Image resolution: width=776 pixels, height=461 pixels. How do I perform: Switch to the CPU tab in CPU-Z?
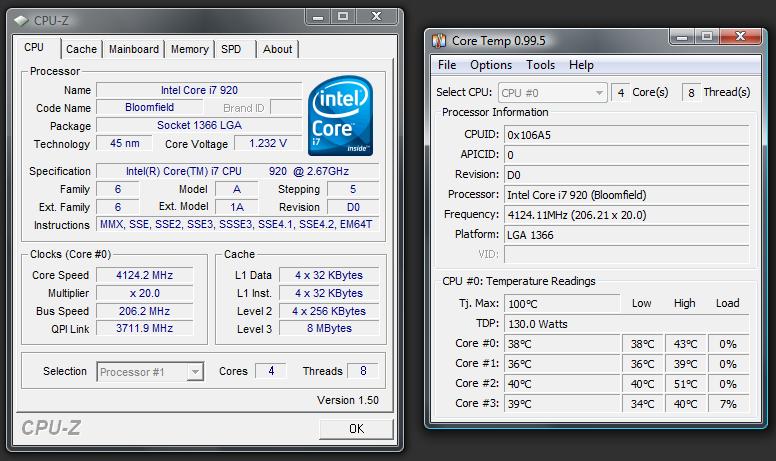point(37,48)
